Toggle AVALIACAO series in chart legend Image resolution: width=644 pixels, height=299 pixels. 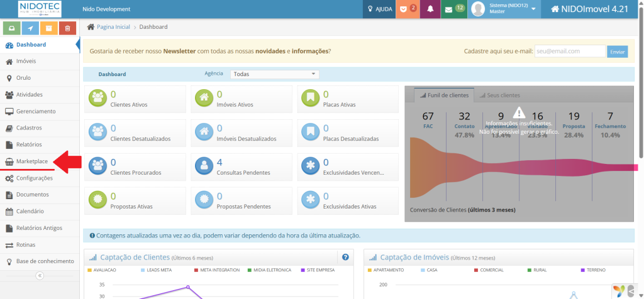pyautogui.click(x=103, y=270)
